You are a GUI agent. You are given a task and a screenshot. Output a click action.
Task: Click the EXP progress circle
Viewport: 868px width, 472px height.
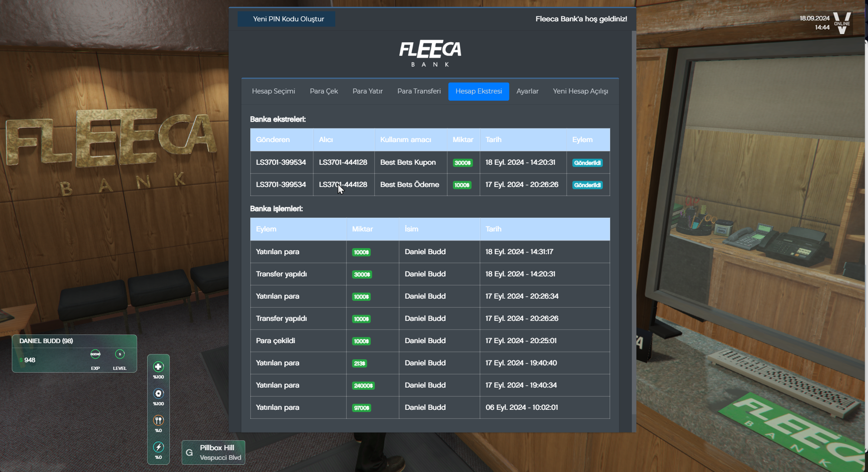point(95,354)
